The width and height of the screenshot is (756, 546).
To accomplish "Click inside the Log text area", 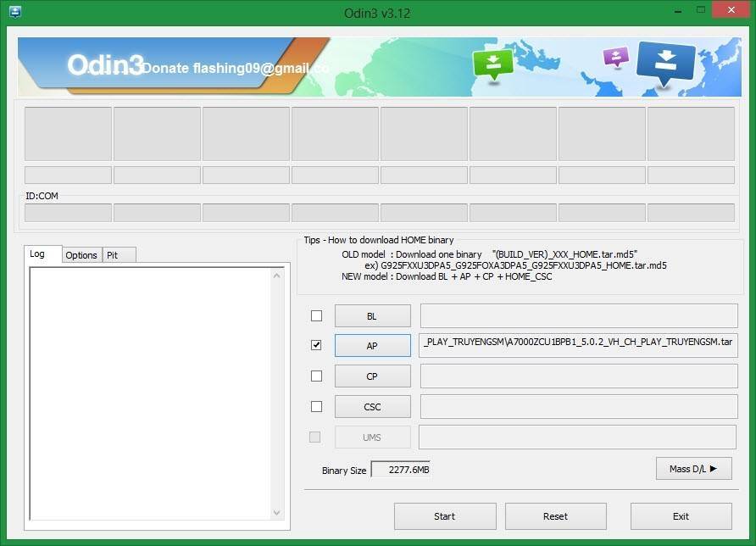I will click(x=150, y=393).
